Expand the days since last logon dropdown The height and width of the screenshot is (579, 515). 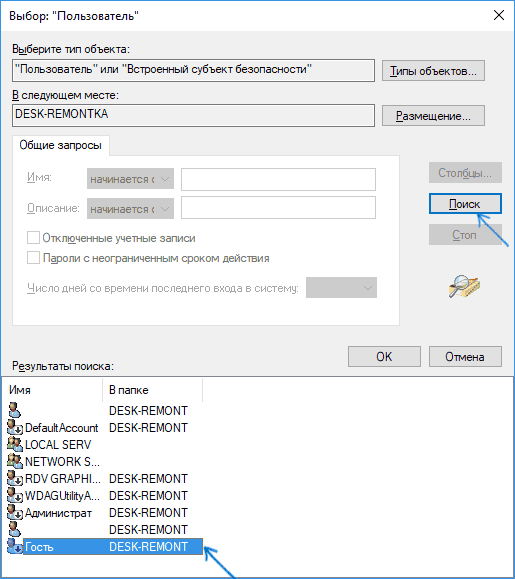click(x=341, y=288)
